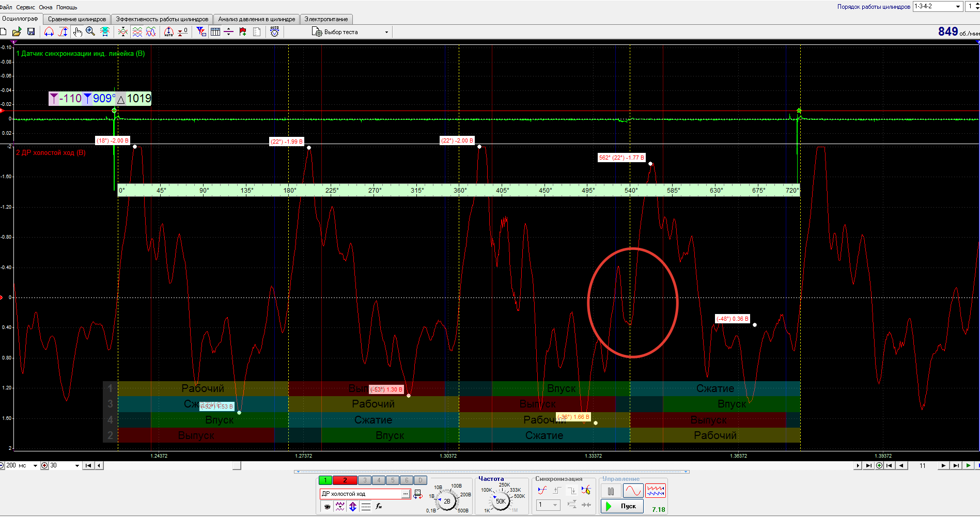
Task: Select rising-edge sync waveform icon
Action: tap(542, 490)
